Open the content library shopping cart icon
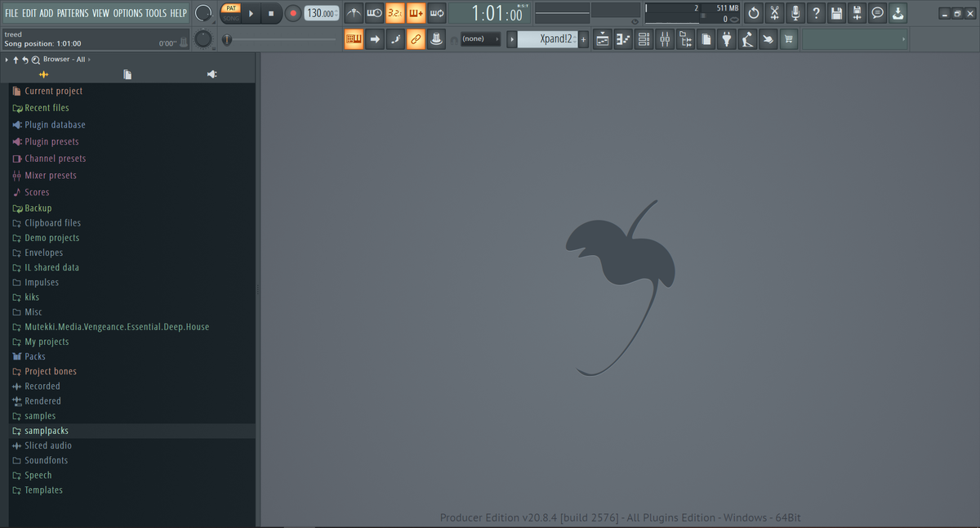 tap(789, 39)
